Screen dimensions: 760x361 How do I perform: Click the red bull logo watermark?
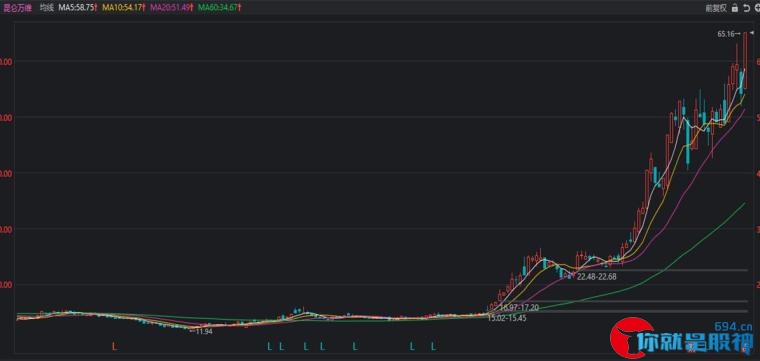point(631,338)
